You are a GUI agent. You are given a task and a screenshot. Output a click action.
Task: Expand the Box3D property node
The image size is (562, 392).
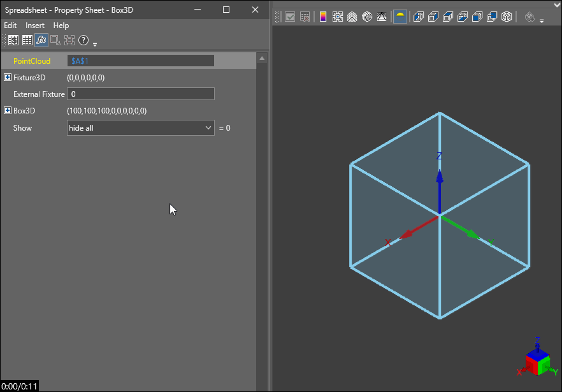[8, 111]
